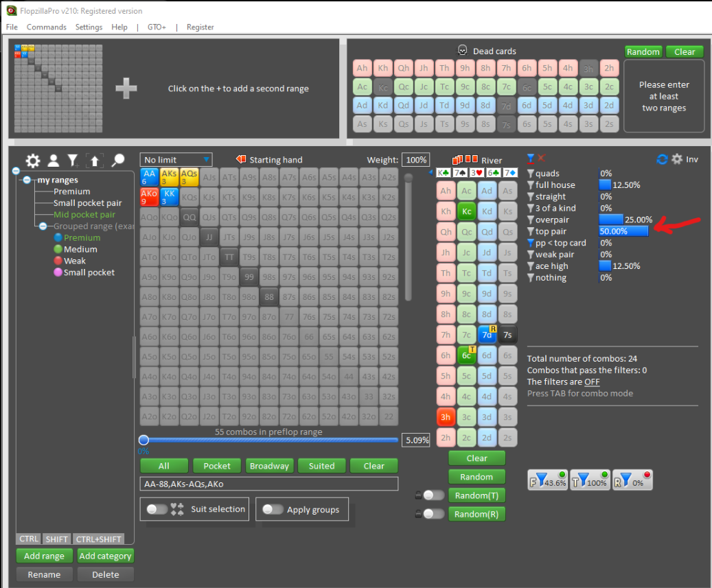Open the Settings menu

89,27
